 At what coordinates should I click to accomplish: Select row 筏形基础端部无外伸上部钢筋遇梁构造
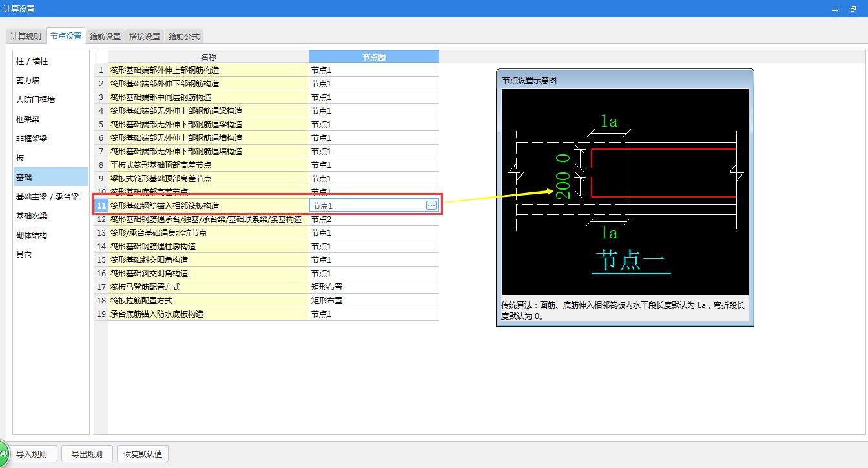208,110
